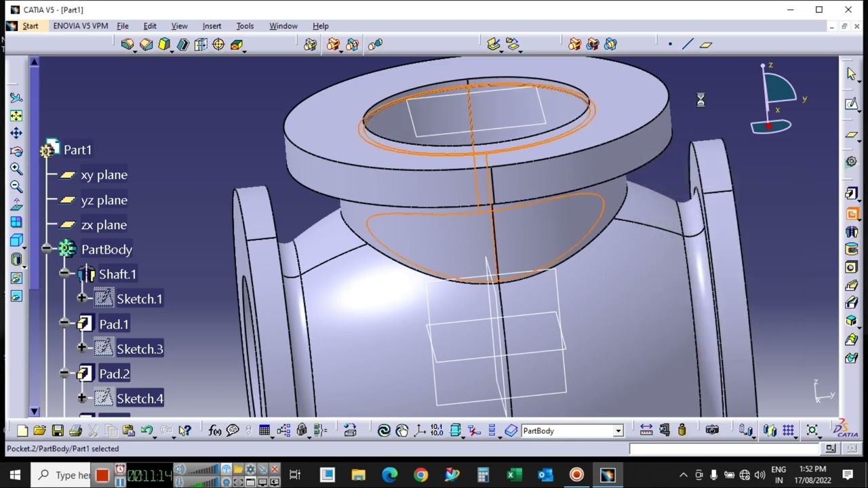Select xy plane in tree
This screenshot has width=868, height=488.
104,175
